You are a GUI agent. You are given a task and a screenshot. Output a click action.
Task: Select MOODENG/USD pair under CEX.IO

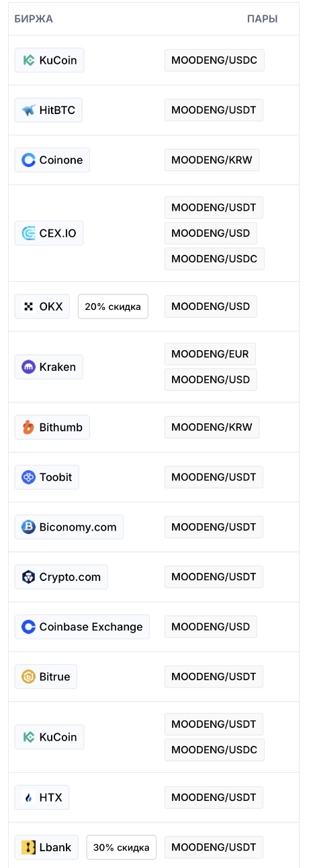coord(210,233)
